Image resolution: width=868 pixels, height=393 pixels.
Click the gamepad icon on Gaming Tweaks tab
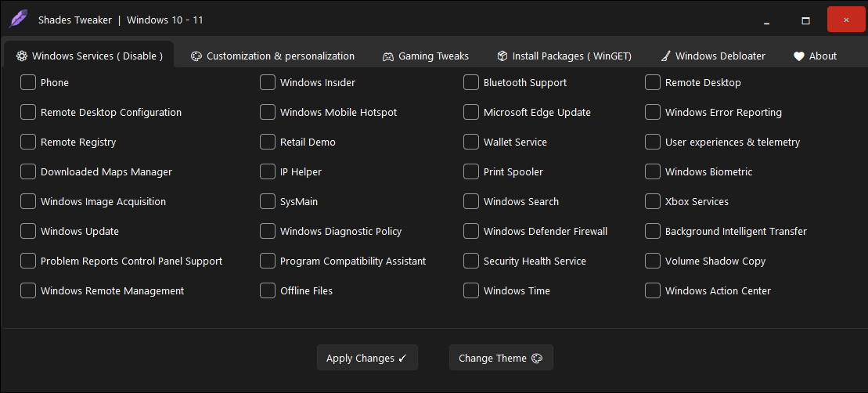pos(388,56)
